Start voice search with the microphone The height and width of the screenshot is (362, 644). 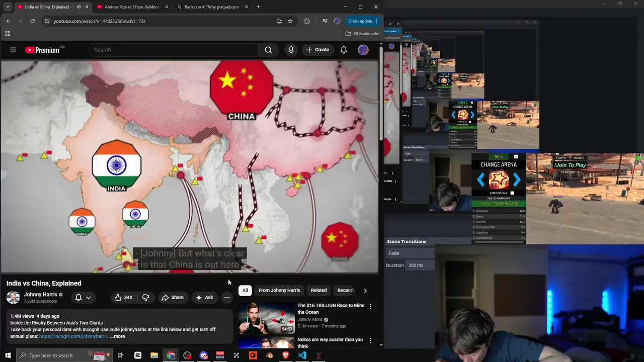291,50
